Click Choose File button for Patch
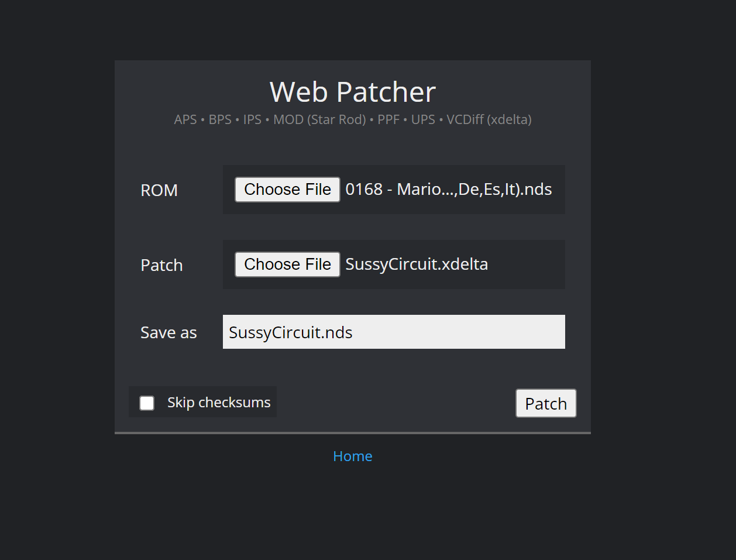The image size is (736, 560). pyautogui.click(x=287, y=264)
